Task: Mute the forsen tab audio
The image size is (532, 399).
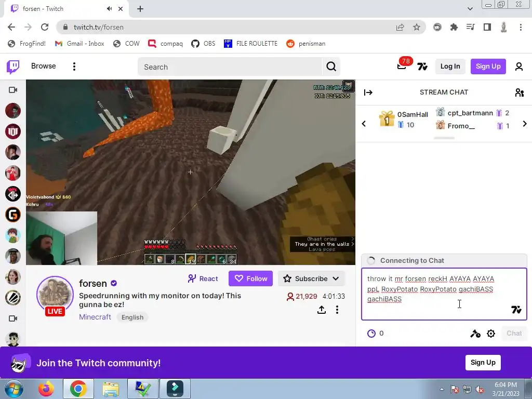Action: pos(109,9)
